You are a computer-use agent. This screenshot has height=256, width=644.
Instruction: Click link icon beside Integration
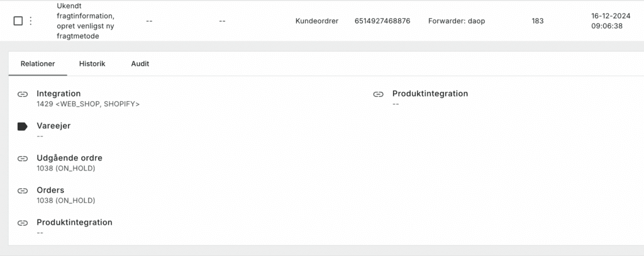click(23, 94)
